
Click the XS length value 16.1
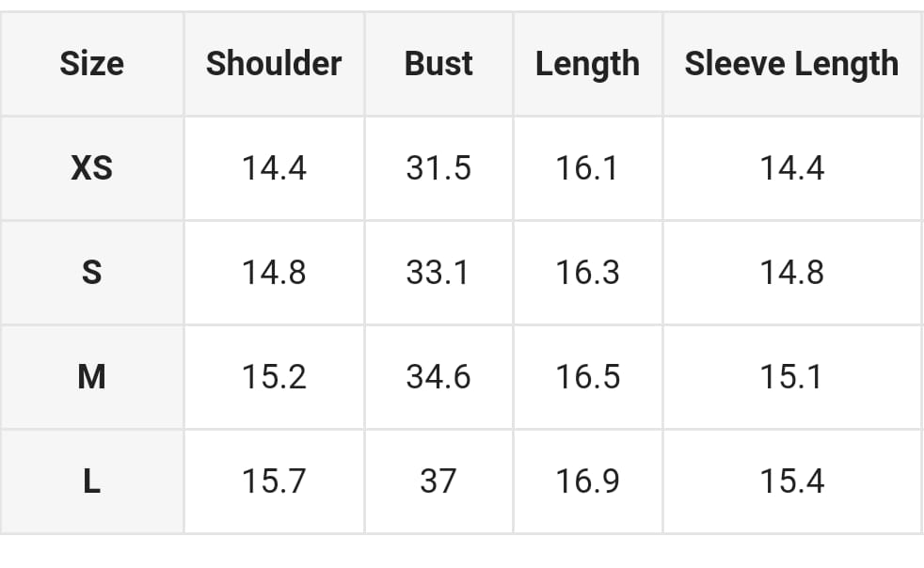(x=587, y=168)
